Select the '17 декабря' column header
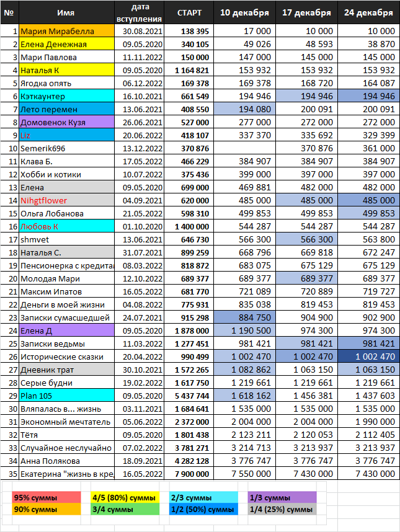The image size is (400, 532). point(307,12)
